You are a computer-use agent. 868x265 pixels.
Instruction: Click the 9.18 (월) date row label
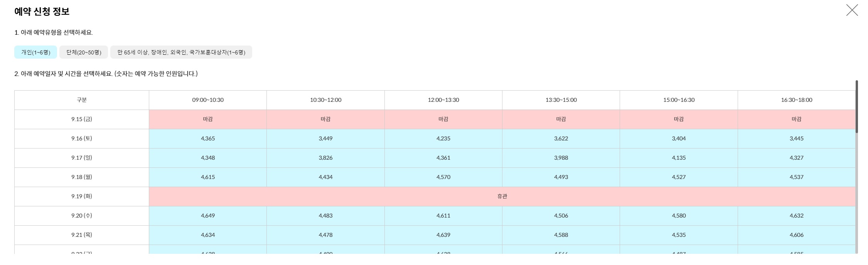(82, 177)
